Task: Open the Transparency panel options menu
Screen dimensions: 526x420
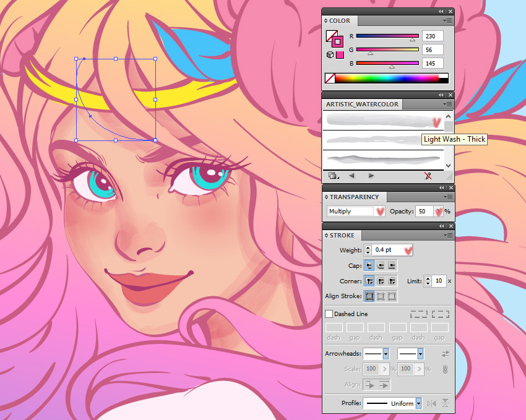Action: 447,197
